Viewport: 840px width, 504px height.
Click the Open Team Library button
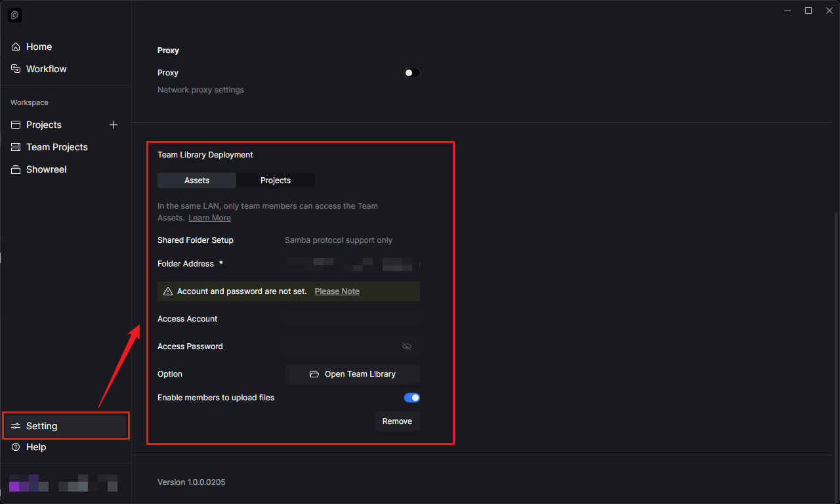352,374
